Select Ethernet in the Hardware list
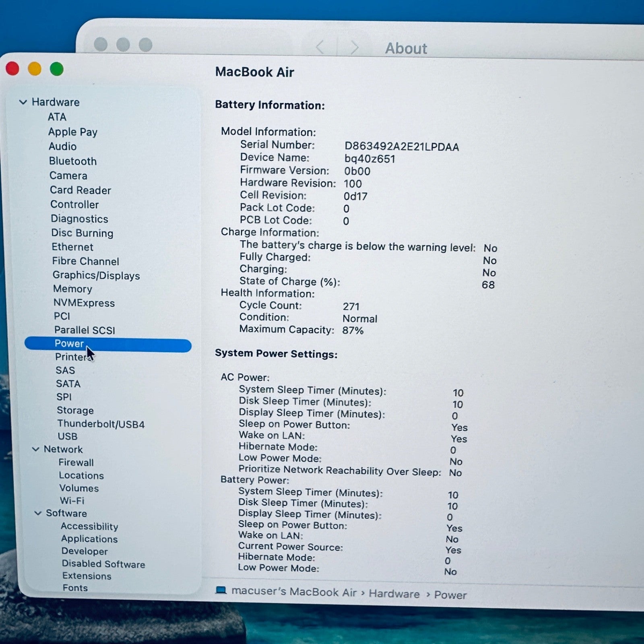644x644 pixels. [x=72, y=247]
